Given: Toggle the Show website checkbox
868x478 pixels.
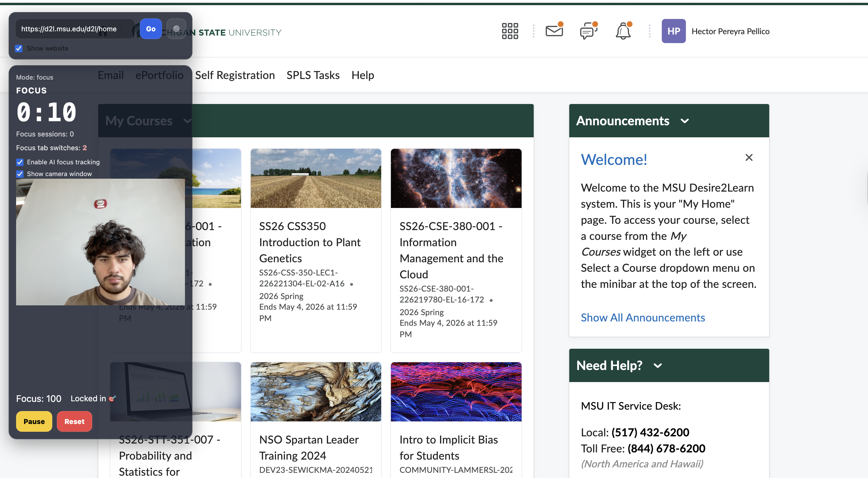Looking at the screenshot, I should (19, 49).
